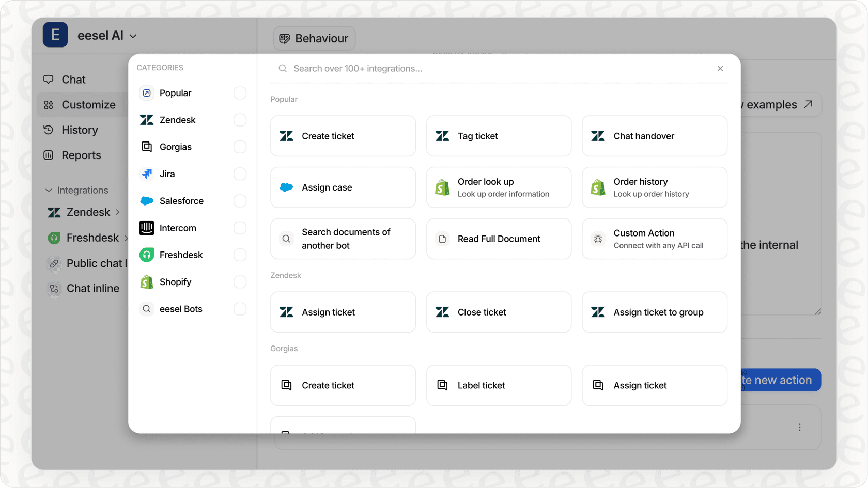
Task: Enable the Shopify category radio button
Action: click(x=240, y=282)
